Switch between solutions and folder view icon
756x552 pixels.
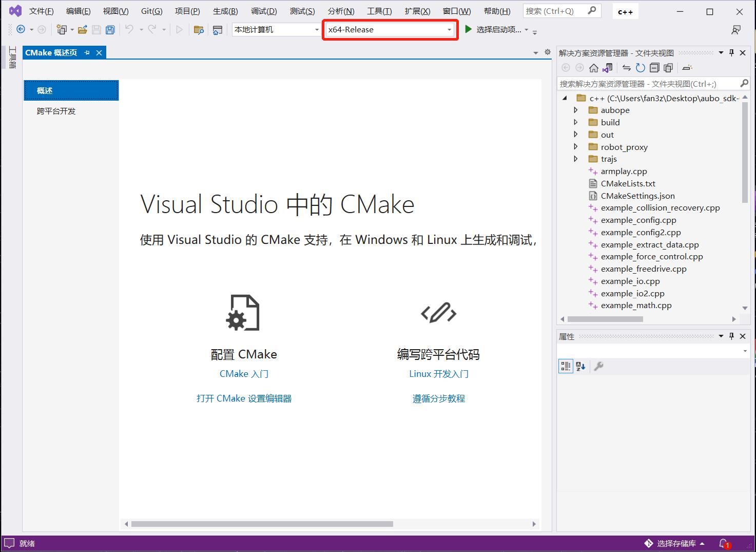[608, 68]
